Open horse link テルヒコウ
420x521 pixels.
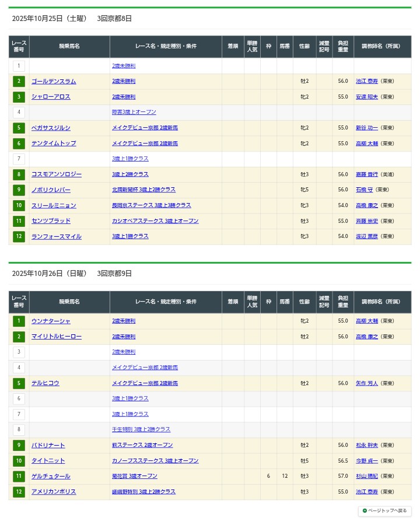tap(45, 383)
